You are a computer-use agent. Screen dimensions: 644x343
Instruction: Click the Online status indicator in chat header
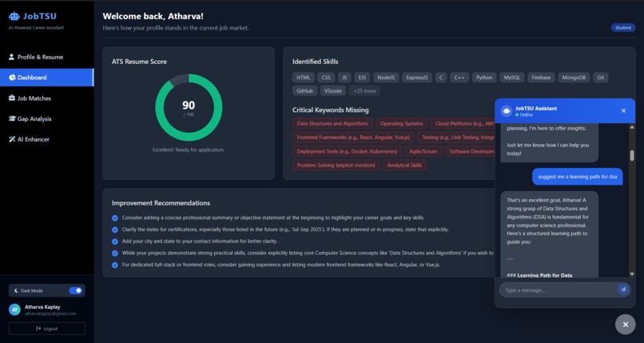(x=524, y=115)
